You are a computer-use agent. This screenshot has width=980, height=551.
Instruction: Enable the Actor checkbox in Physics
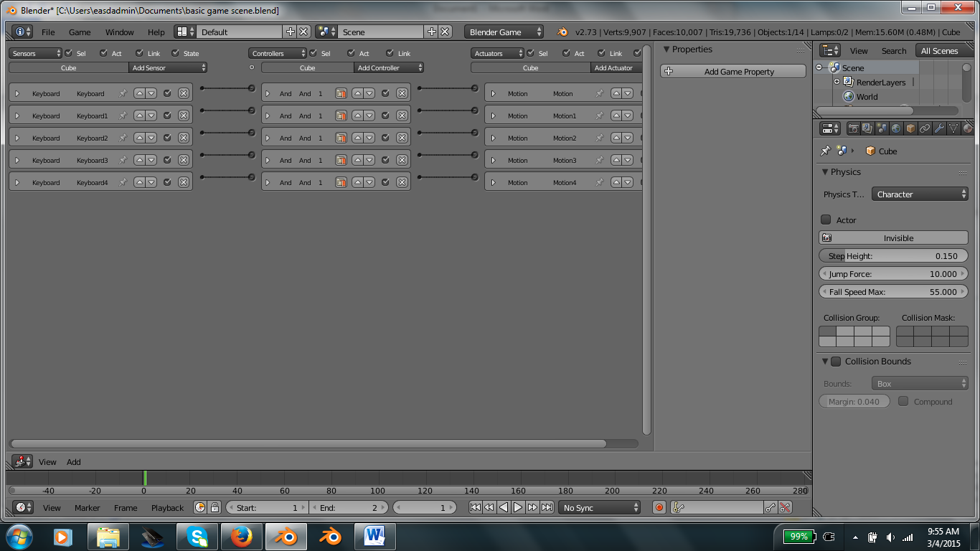826,220
